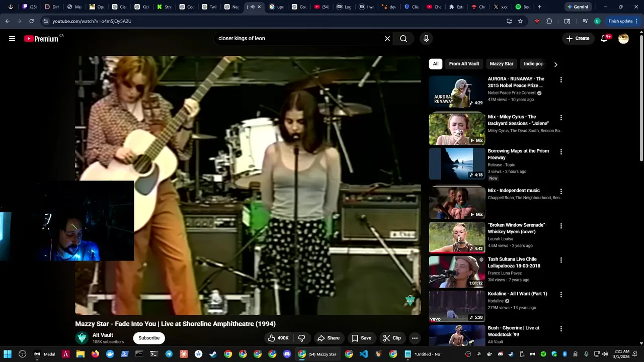This screenshot has width=644, height=362.
Task: Subscribe to Alt Vault channel
Action: point(149,338)
